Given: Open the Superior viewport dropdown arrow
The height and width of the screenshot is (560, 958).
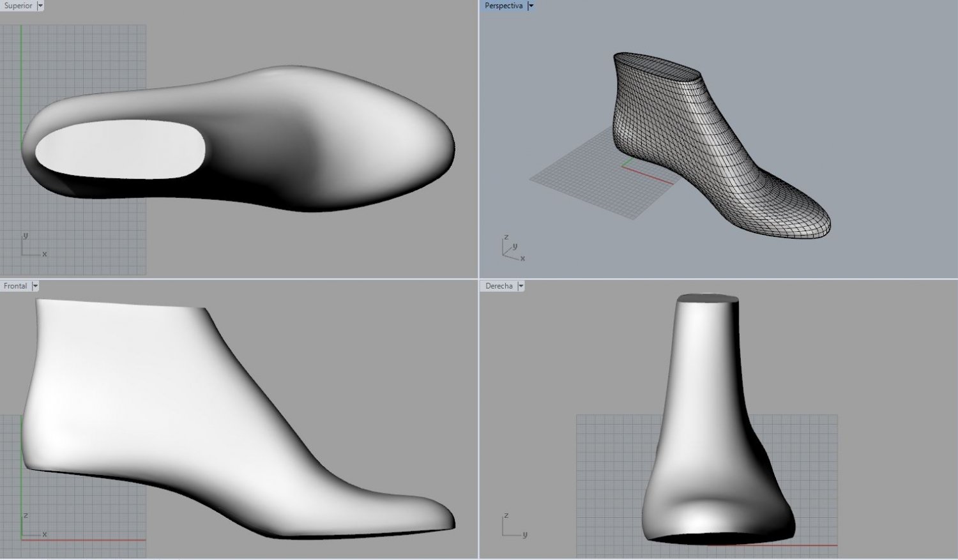Looking at the screenshot, I should (x=40, y=6).
